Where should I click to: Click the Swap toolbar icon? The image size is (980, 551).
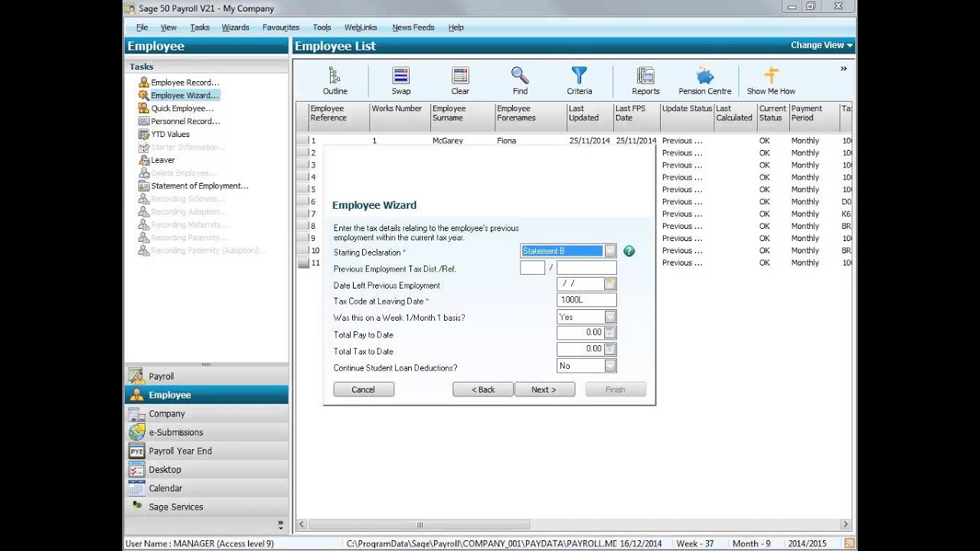(x=400, y=80)
